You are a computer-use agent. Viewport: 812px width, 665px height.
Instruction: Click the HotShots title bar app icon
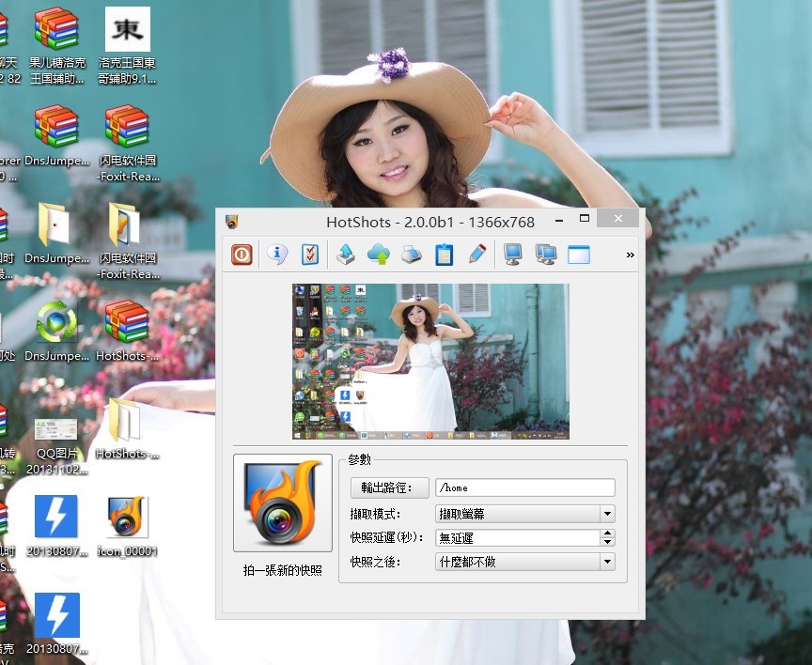click(x=231, y=222)
